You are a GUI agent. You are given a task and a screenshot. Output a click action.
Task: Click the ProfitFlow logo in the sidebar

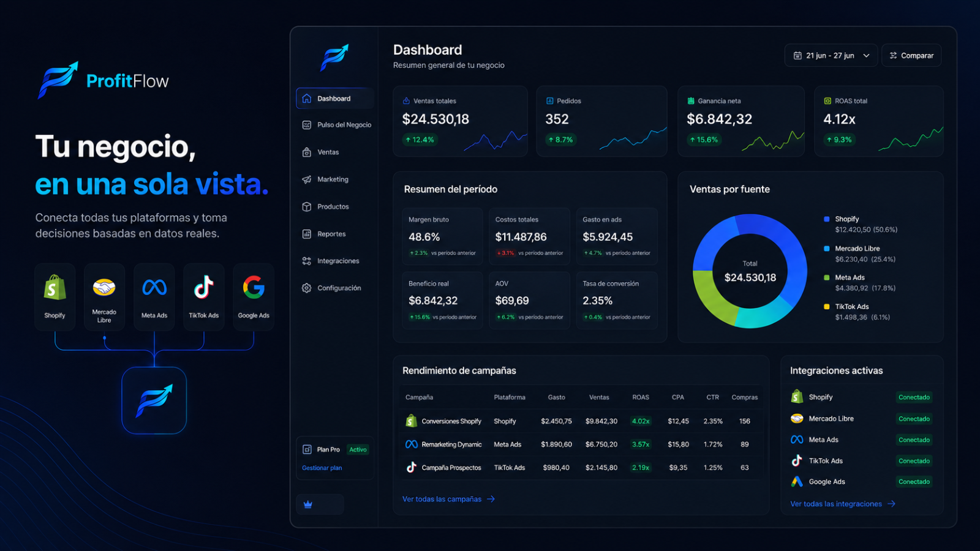(334, 58)
